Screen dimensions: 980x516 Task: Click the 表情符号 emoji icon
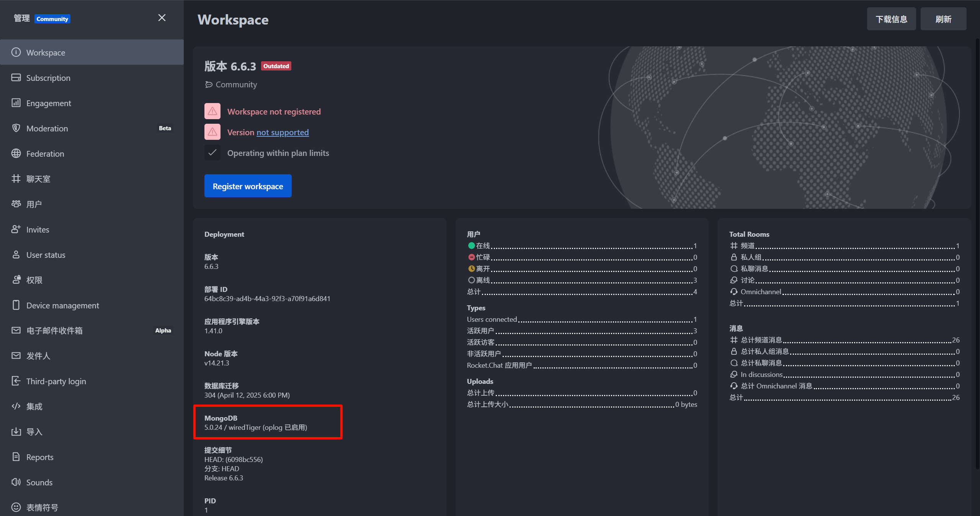(x=16, y=507)
